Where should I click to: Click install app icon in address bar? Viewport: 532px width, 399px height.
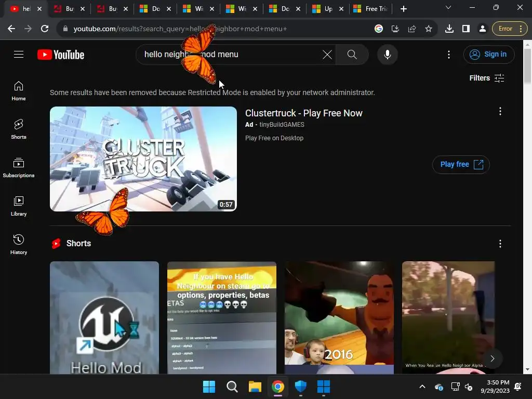coord(395,29)
